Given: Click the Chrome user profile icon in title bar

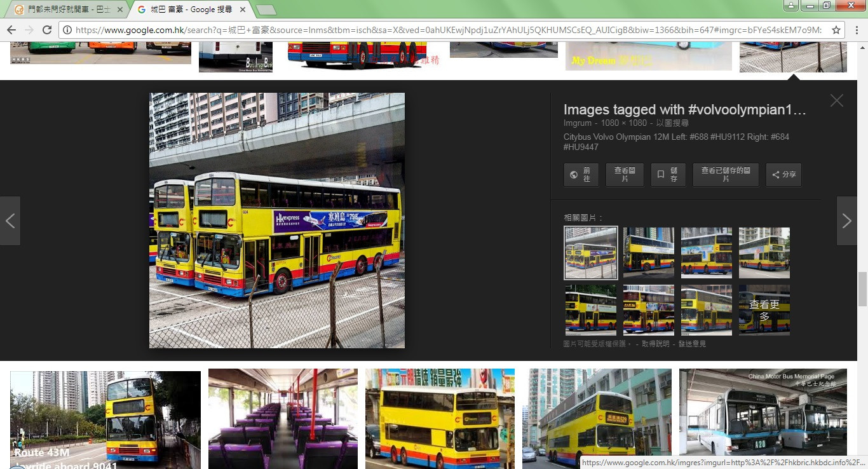Looking at the screenshot, I should (x=790, y=6).
